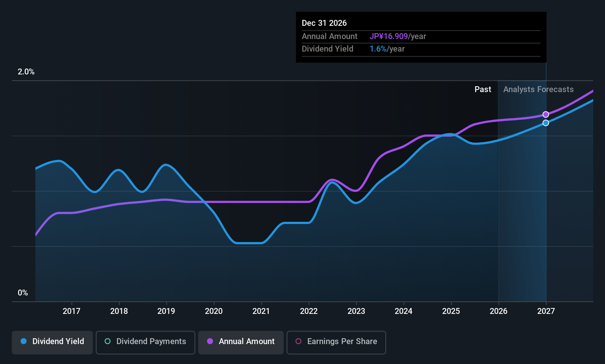
Task: Click the blue Dividend Yield legend dot
Action: [x=24, y=341]
